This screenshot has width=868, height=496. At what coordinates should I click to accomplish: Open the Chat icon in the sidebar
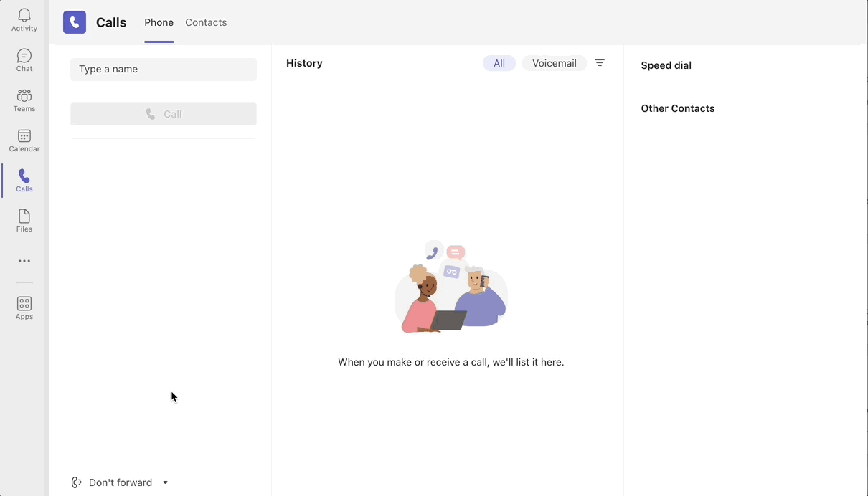tap(24, 58)
